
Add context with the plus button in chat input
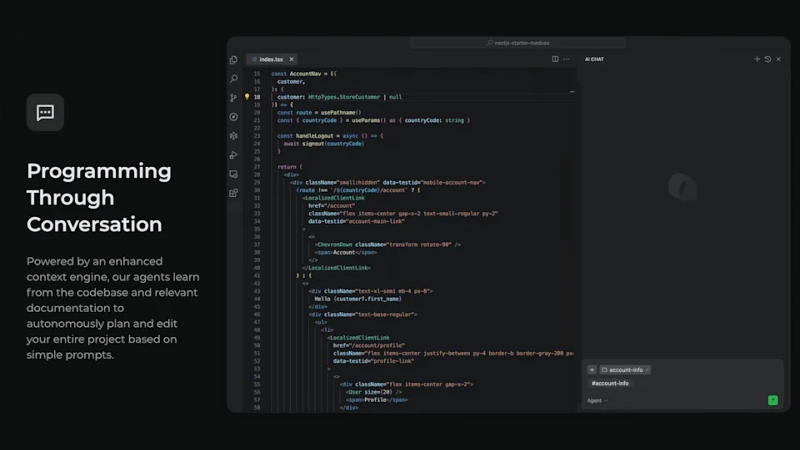coord(592,369)
